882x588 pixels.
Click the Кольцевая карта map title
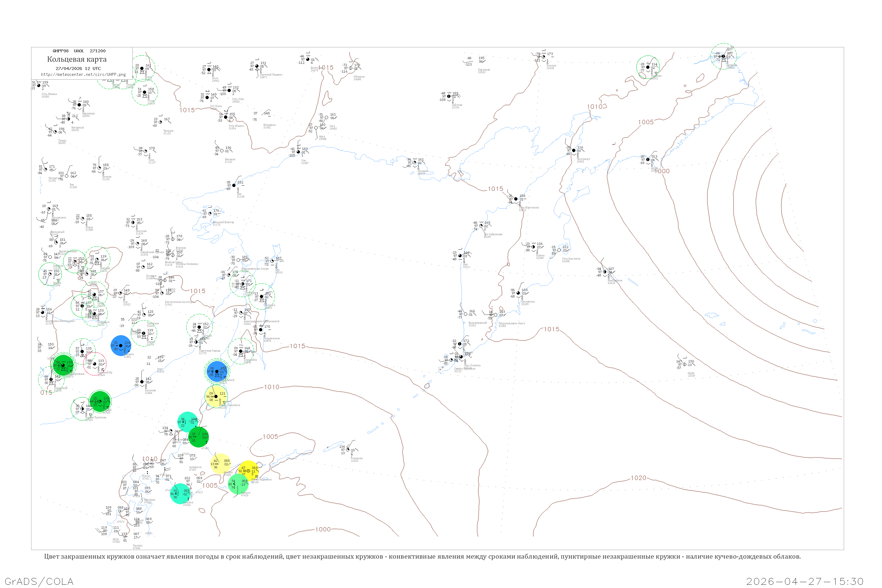tap(77, 59)
